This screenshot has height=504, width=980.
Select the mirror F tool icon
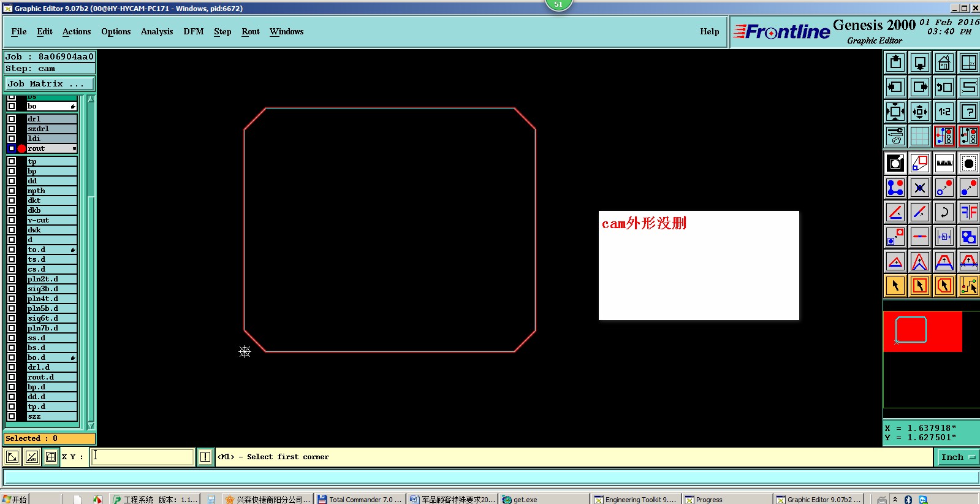pos(969,212)
